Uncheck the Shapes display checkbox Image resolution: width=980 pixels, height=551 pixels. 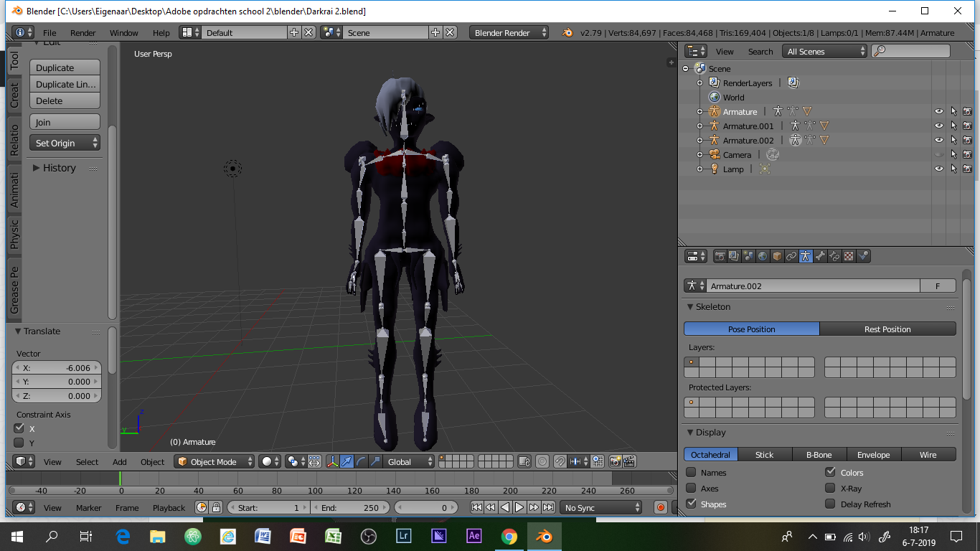pyautogui.click(x=691, y=504)
